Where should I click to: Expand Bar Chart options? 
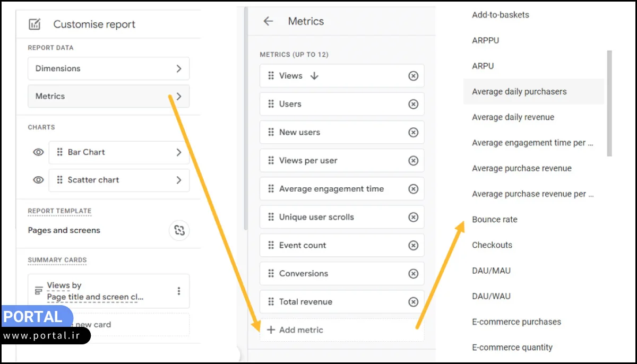[179, 152]
